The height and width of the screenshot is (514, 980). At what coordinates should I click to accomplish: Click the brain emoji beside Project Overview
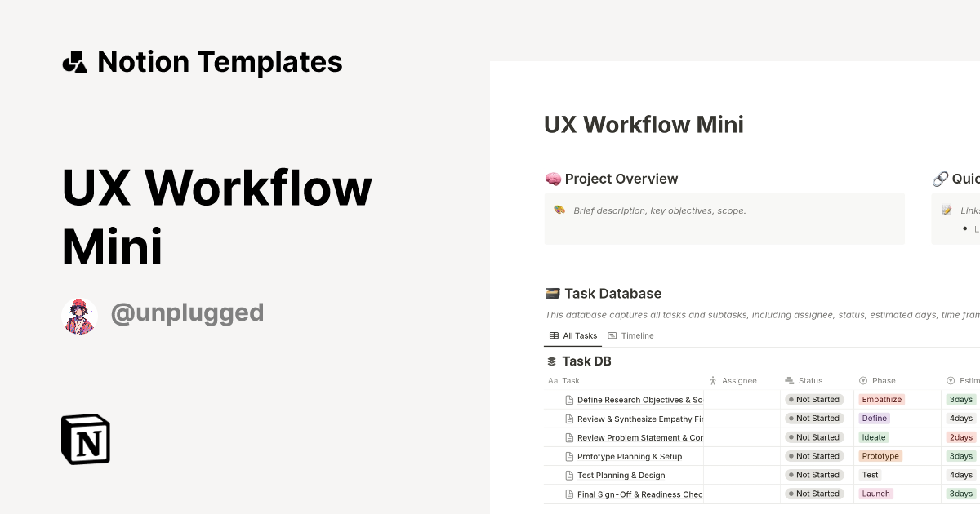[553, 179]
